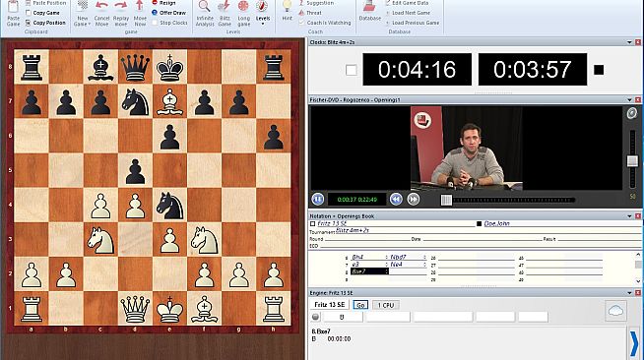This screenshot has width=644, height=360.
Task: Click the Copy Position icon
Action: coord(28,23)
